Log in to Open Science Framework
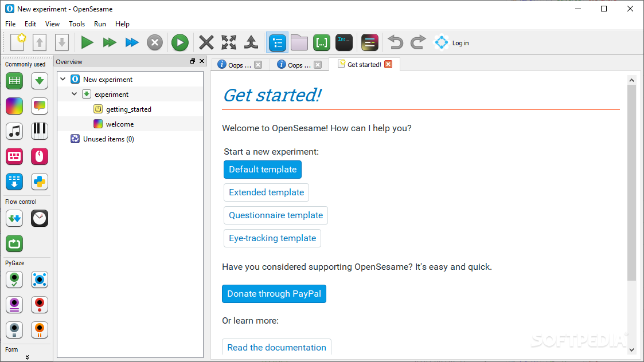The image size is (644, 362). point(452,43)
